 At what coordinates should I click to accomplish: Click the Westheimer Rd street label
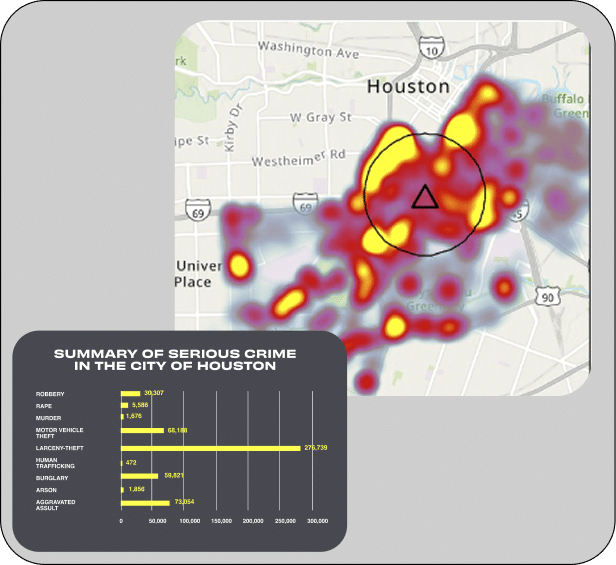coord(297,156)
